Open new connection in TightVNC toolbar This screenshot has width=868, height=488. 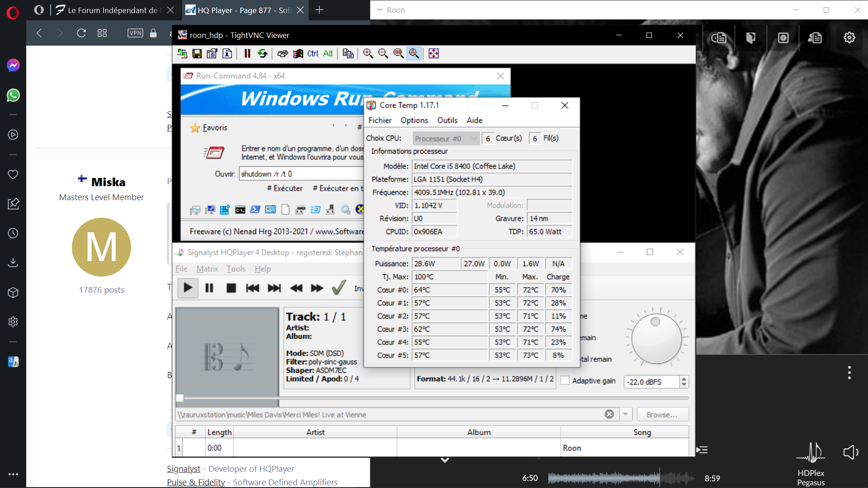182,53
